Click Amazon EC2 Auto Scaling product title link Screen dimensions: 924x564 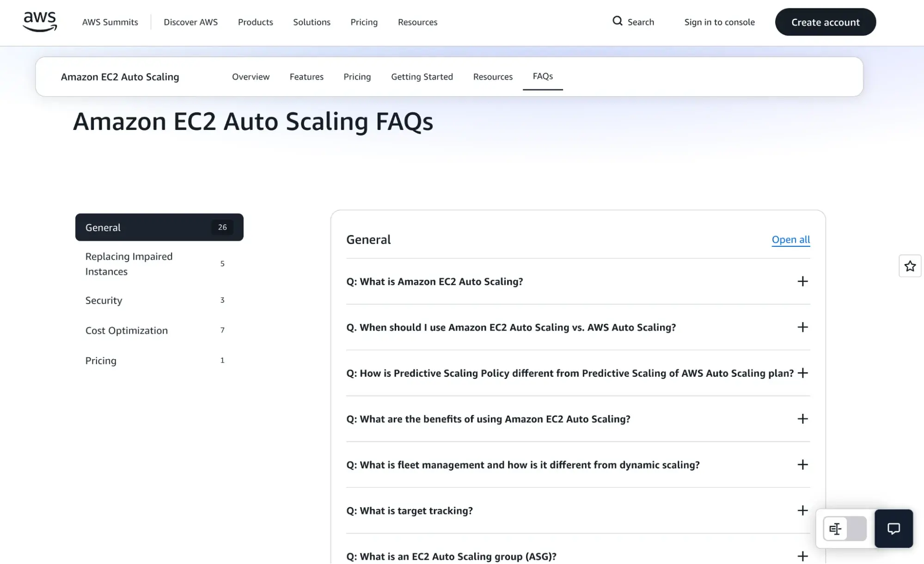click(120, 77)
